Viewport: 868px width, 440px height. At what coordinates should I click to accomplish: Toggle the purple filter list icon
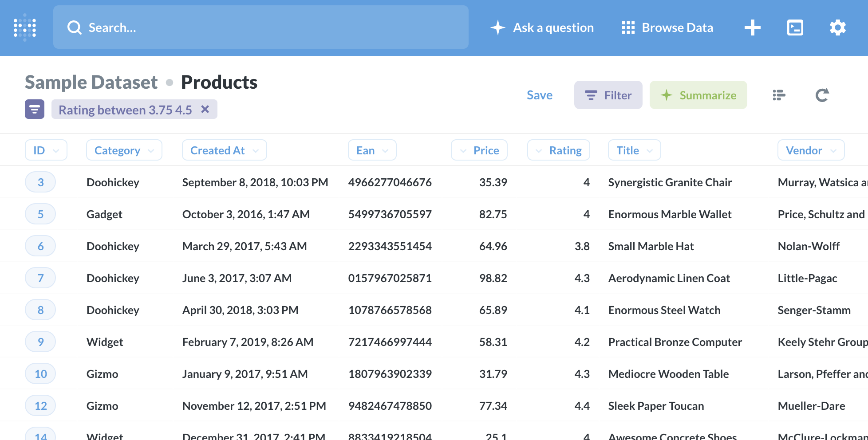pos(35,109)
